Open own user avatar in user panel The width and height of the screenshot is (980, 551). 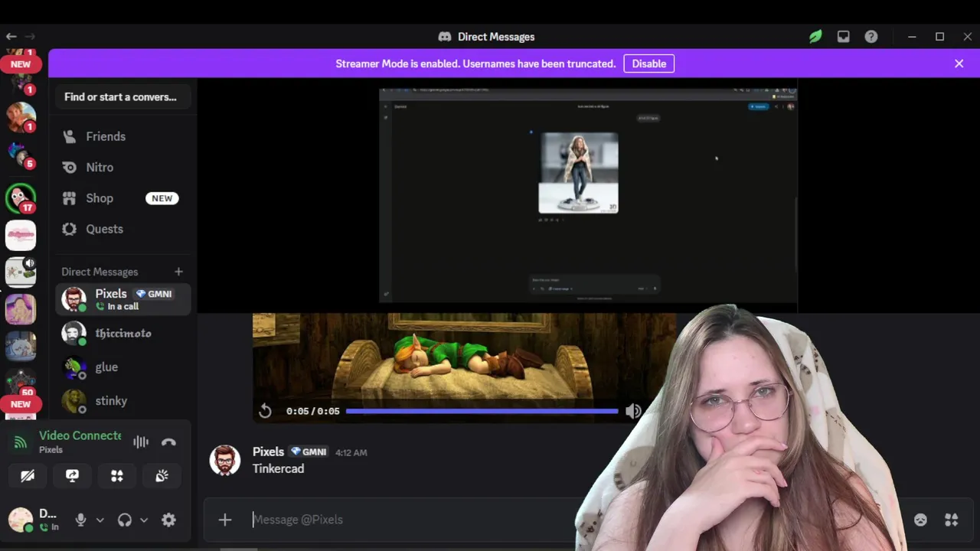coord(21,520)
